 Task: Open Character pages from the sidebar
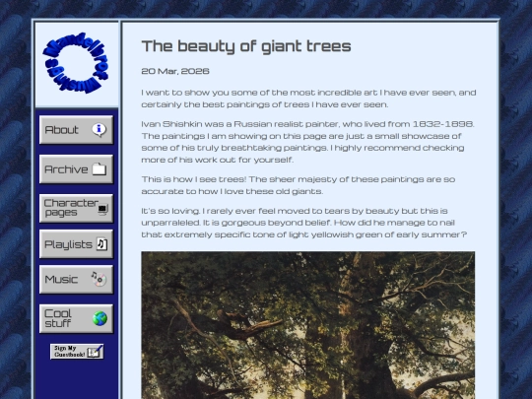(x=76, y=208)
